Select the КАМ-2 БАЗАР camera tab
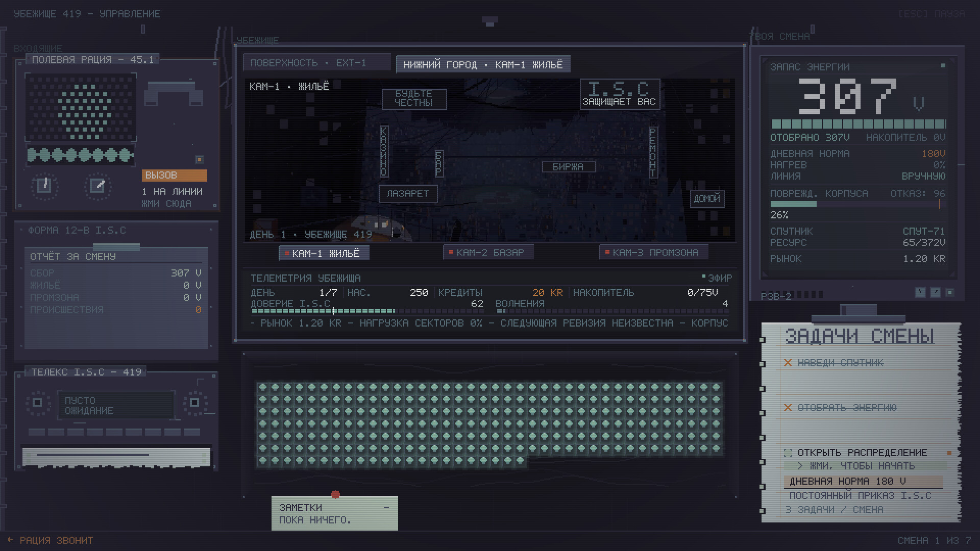Screen dimensions: 980x551 [x=488, y=253]
